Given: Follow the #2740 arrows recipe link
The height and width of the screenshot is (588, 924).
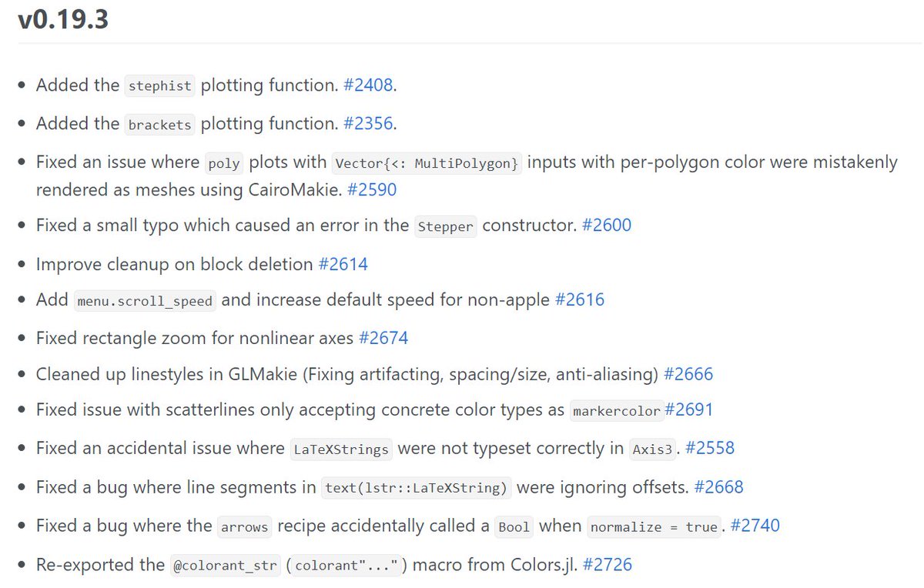Looking at the screenshot, I should pyautogui.click(x=755, y=526).
